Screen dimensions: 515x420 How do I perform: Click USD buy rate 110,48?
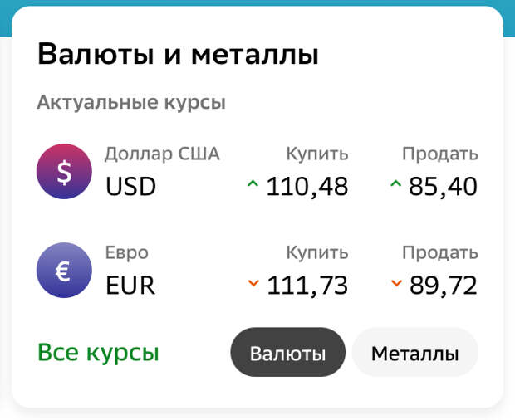(x=307, y=187)
